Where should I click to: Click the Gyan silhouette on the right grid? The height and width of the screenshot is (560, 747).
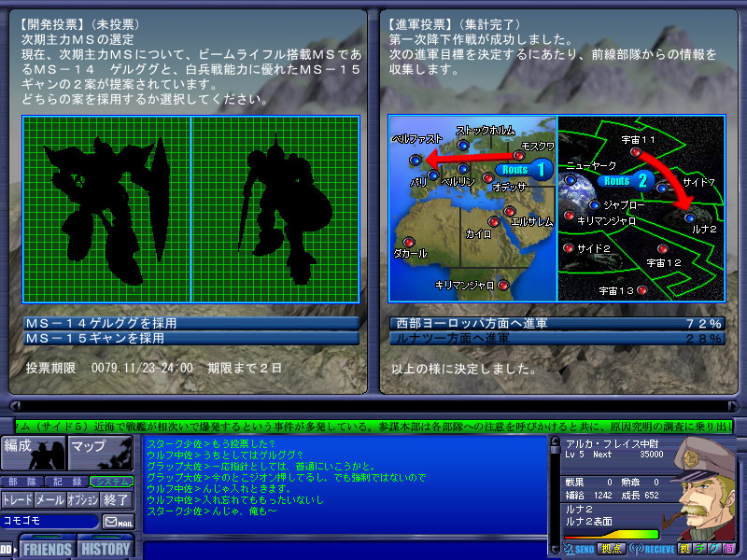coord(285,209)
